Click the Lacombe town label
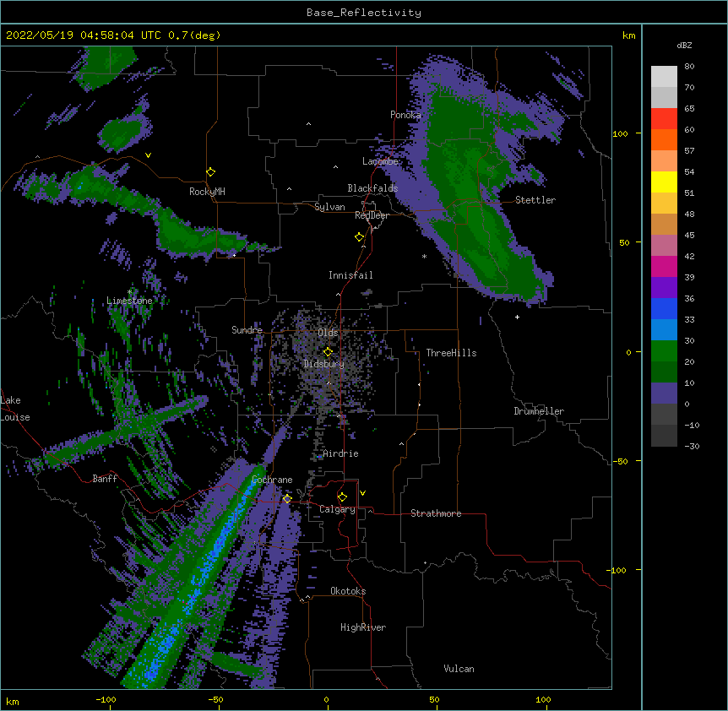 click(380, 161)
